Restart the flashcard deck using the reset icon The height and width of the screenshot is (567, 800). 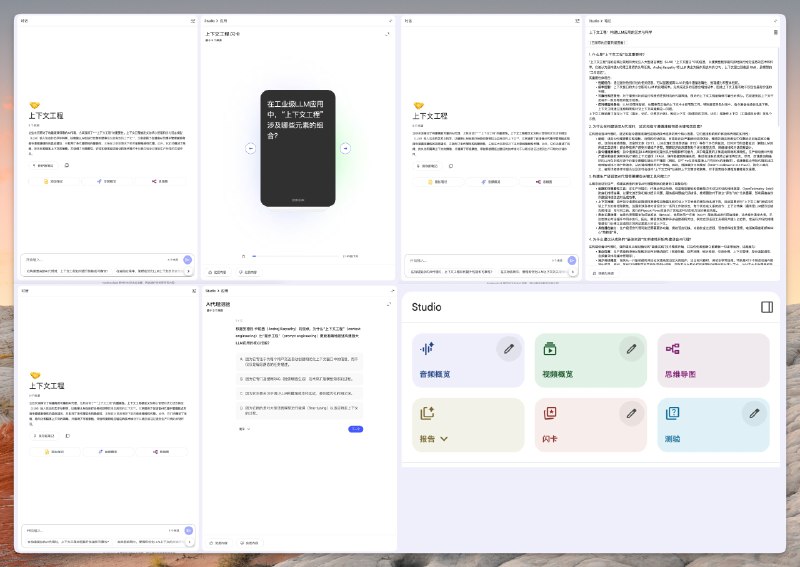(x=243, y=256)
